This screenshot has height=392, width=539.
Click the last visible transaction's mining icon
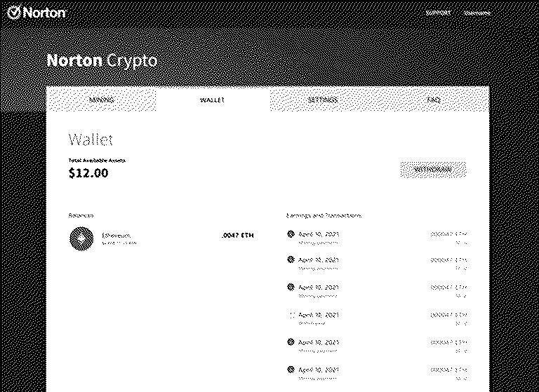coord(291,370)
